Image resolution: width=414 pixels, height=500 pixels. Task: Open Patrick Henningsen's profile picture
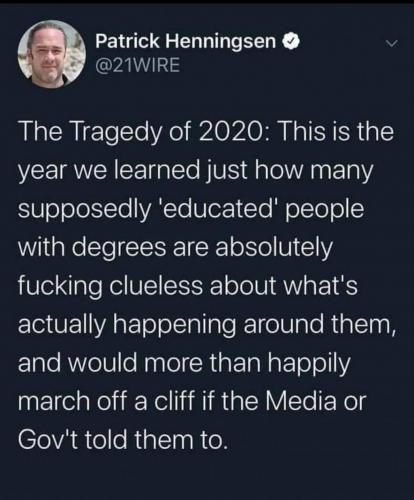click(x=52, y=54)
